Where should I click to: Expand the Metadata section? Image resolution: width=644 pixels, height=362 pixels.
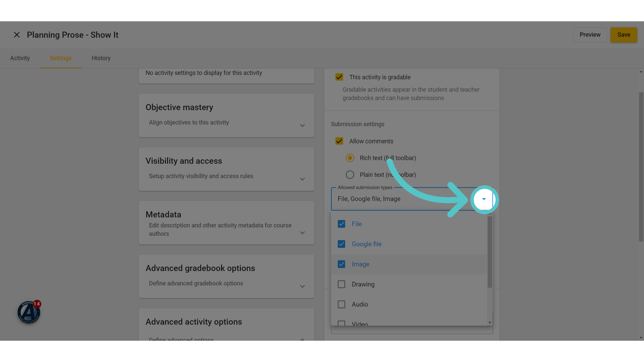point(302,233)
